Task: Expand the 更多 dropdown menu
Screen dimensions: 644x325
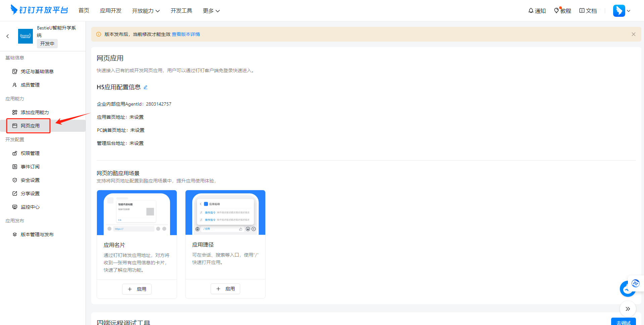Action: pos(211,11)
